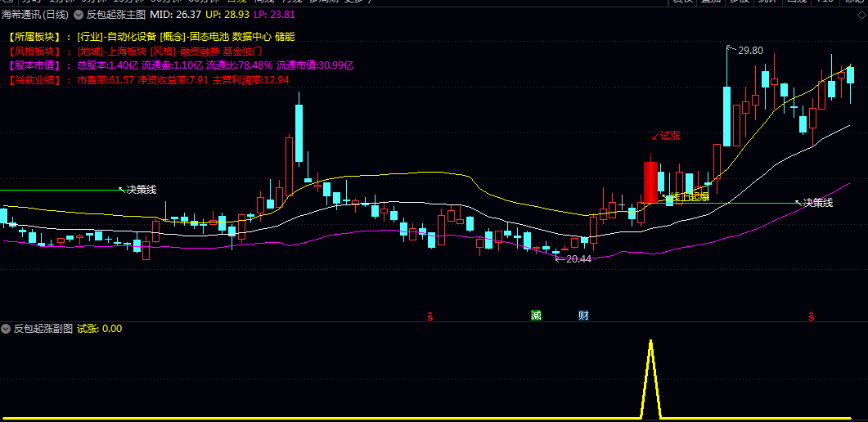Click the yellow 线上起爆 signal label

tap(690, 197)
